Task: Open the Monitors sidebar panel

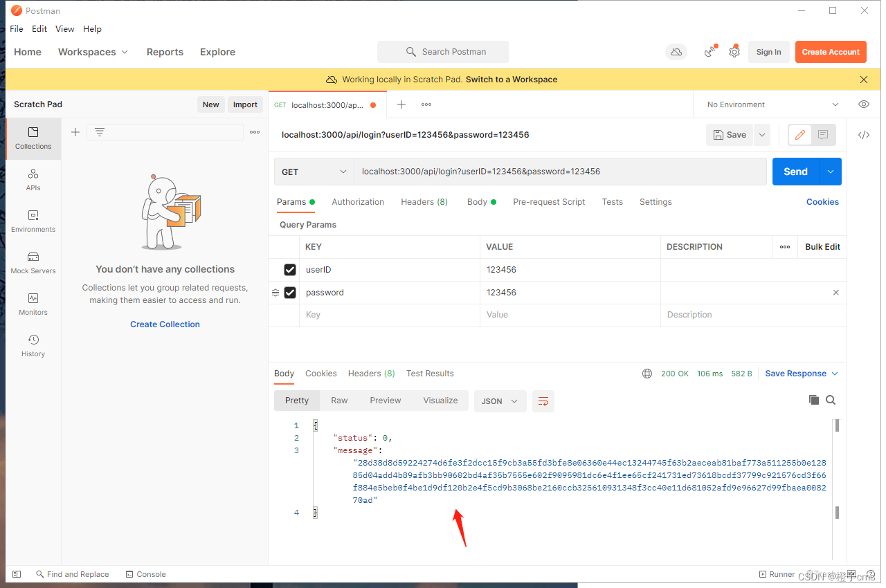Action: tap(33, 304)
